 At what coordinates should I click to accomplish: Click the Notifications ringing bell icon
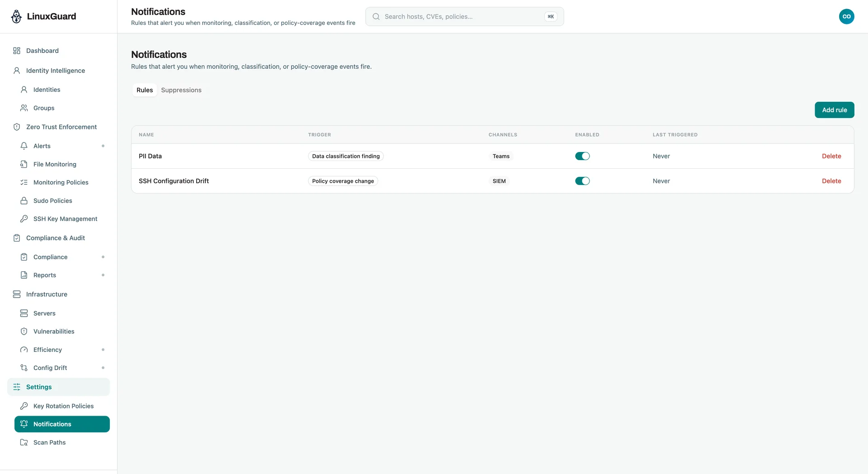click(x=24, y=424)
